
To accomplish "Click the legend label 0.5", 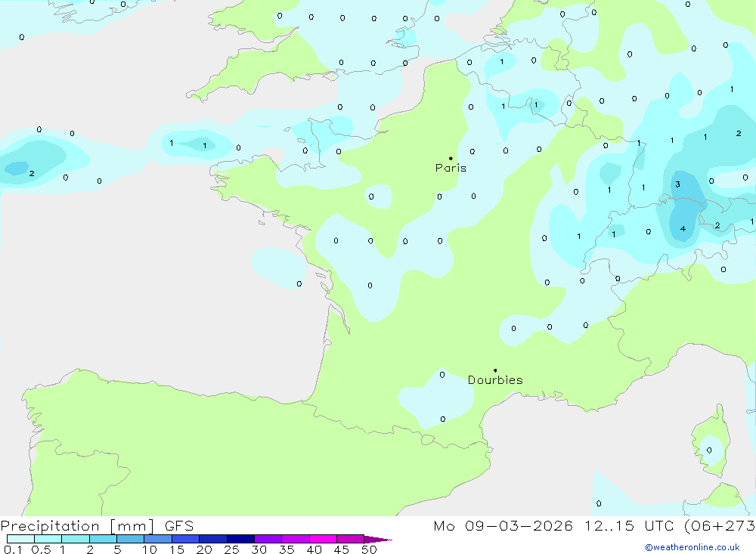I will (x=42, y=549).
